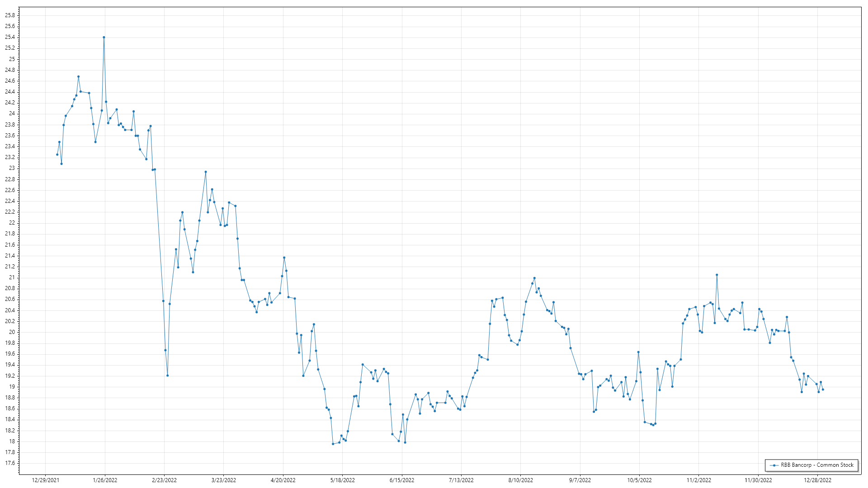Select the 1/26/2022 x-axis date label

[x=105, y=480]
